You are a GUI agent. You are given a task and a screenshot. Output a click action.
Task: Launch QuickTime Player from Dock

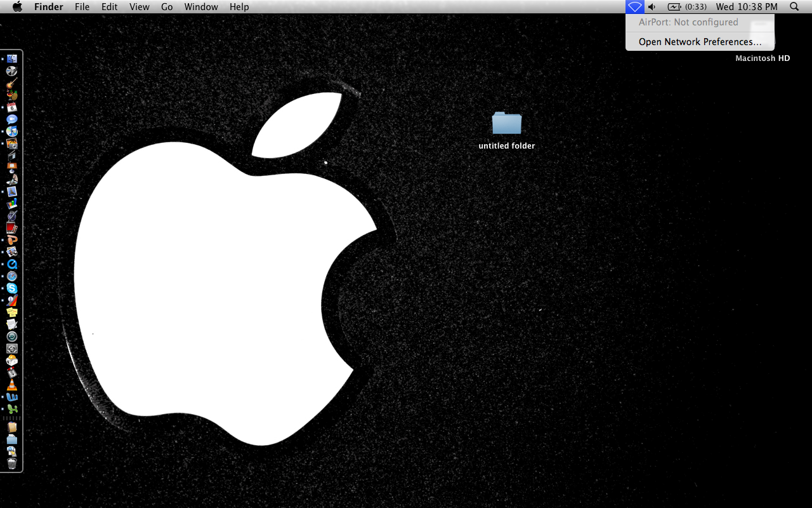click(x=11, y=264)
